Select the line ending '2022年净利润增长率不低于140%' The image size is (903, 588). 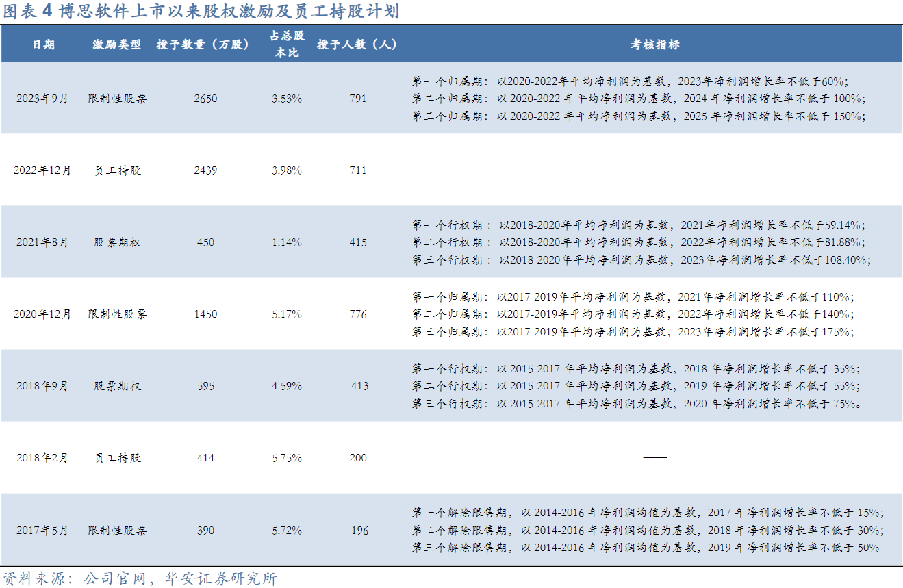[633, 314]
